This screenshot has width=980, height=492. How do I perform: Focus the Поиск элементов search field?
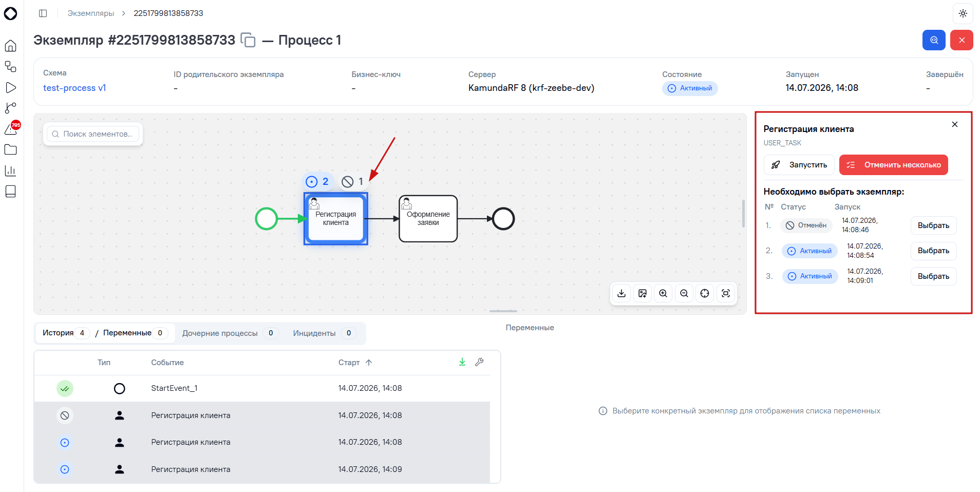(93, 134)
